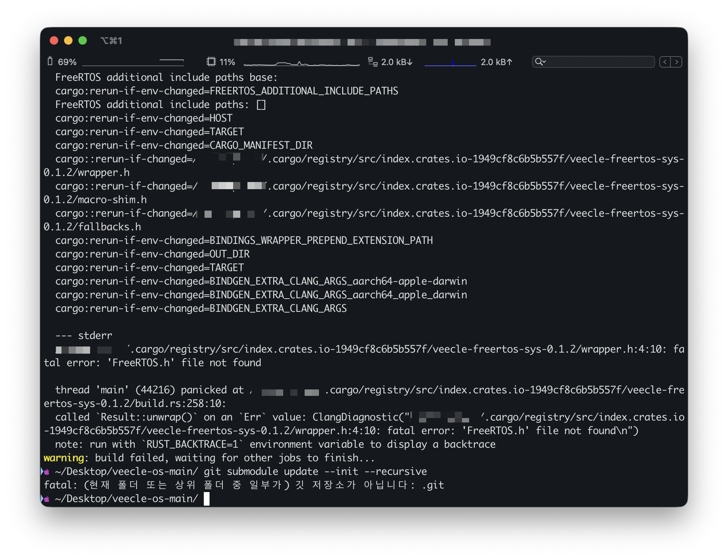Click the battery level history graph

133,63
